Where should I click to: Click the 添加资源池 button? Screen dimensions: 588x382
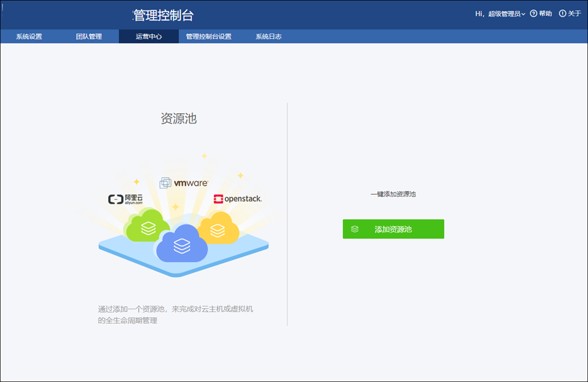[x=393, y=229]
